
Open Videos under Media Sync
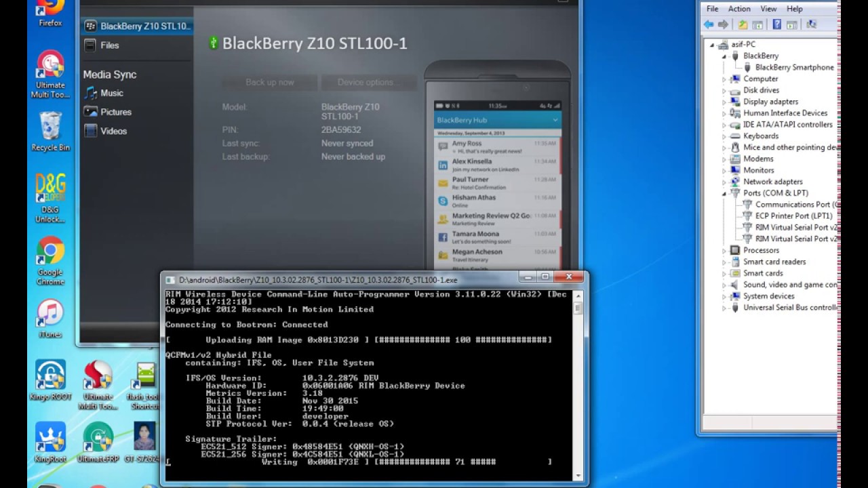pyautogui.click(x=113, y=131)
